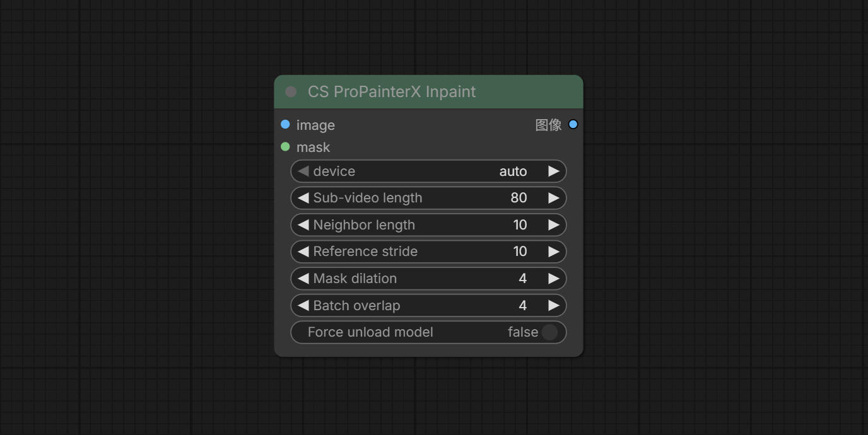This screenshot has width=868, height=435.
Task: Click the image input label
Action: 315,125
